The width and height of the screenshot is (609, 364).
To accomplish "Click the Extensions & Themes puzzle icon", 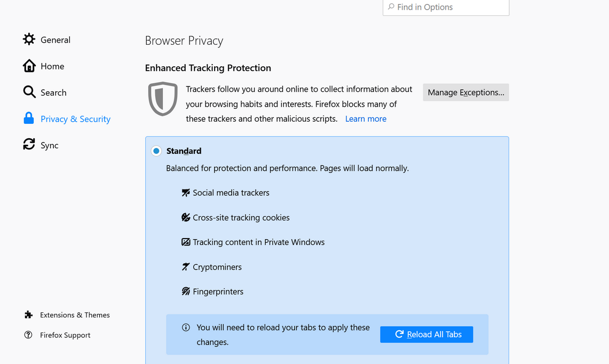I will click(x=29, y=315).
